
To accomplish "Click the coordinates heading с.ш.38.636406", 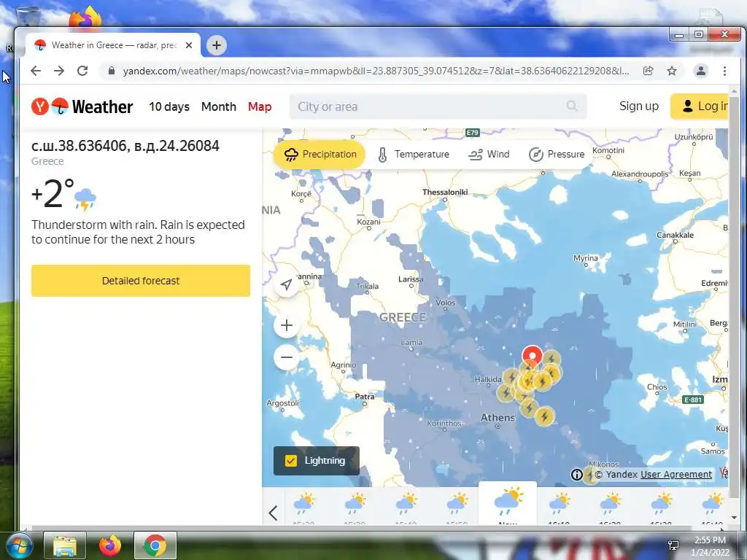I will 125,146.
